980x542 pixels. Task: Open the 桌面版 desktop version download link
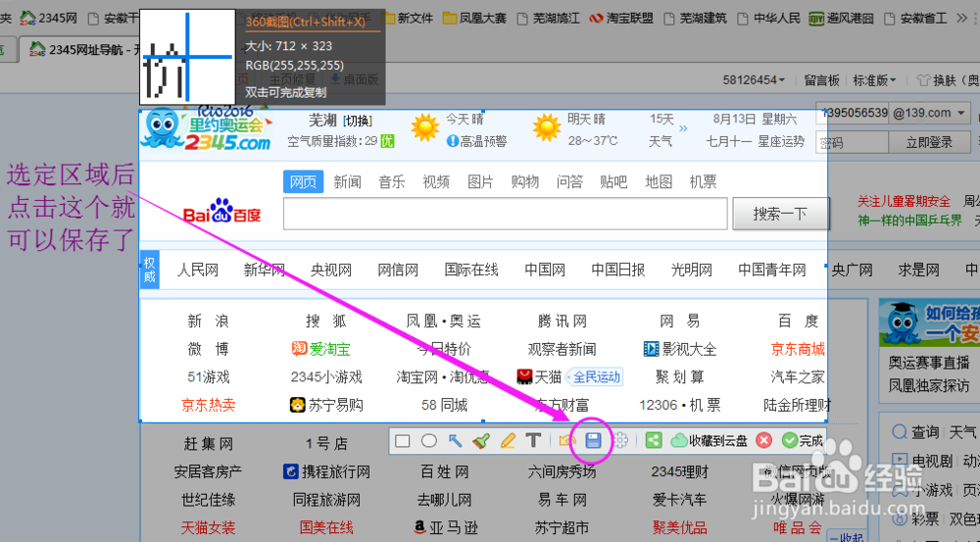point(354,79)
